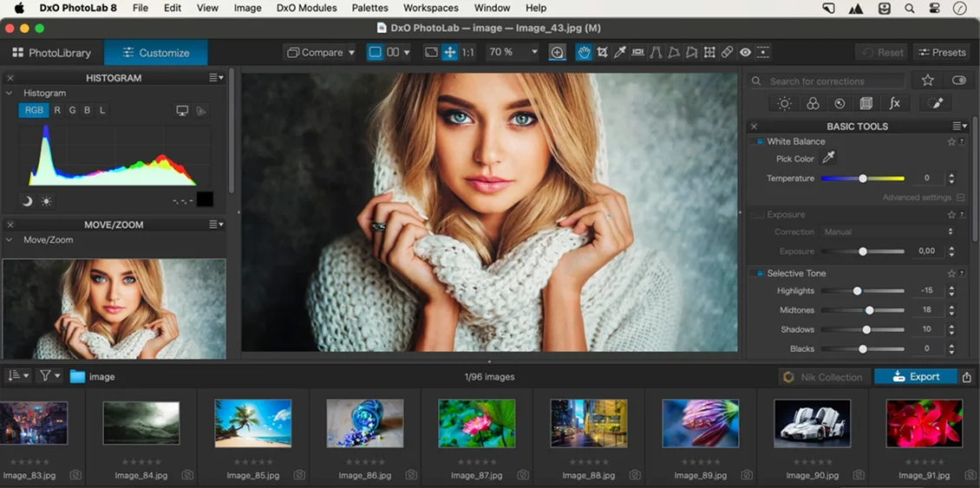Switch to the PhotoLibrary tab
This screenshot has height=488, width=980.
point(52,53)
